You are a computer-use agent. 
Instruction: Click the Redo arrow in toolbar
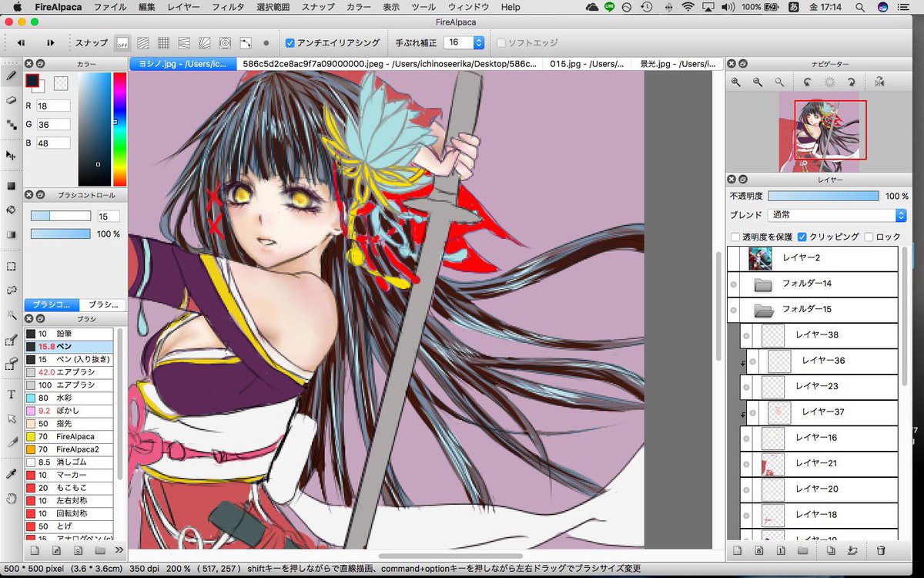[50, 43]
